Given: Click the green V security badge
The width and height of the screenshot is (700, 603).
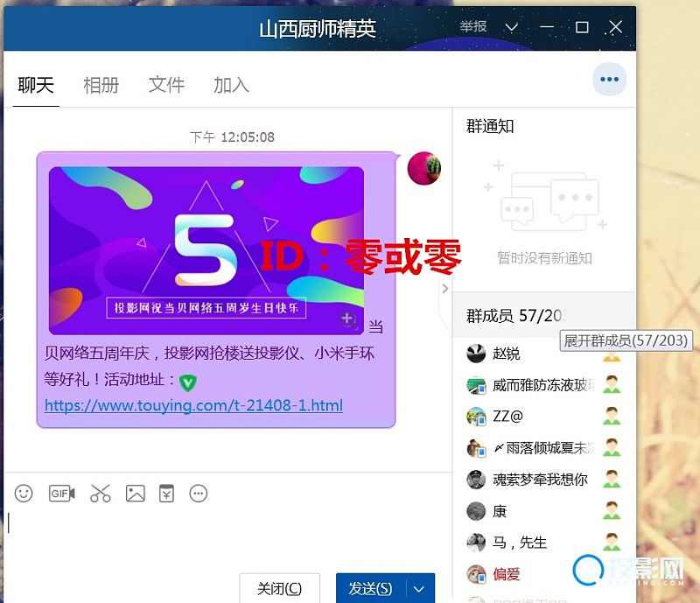Looking at the screenshot, I should click(x=188, y=382).
